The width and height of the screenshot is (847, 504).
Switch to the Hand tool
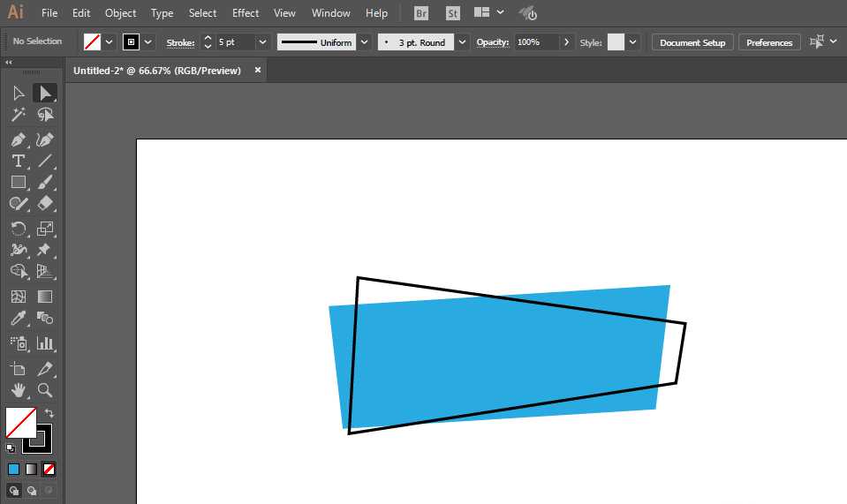pos(18,389)
